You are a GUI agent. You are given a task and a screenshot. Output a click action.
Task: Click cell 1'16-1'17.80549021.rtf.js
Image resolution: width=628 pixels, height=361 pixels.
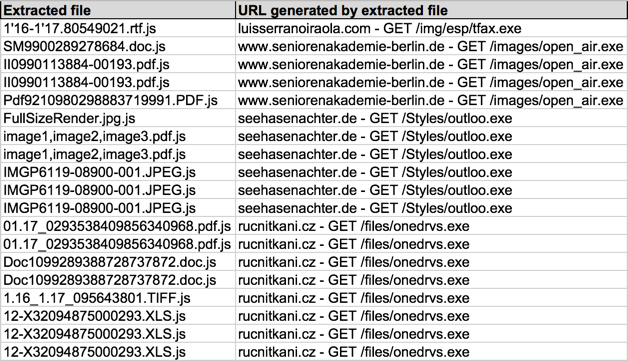point(118,28)
